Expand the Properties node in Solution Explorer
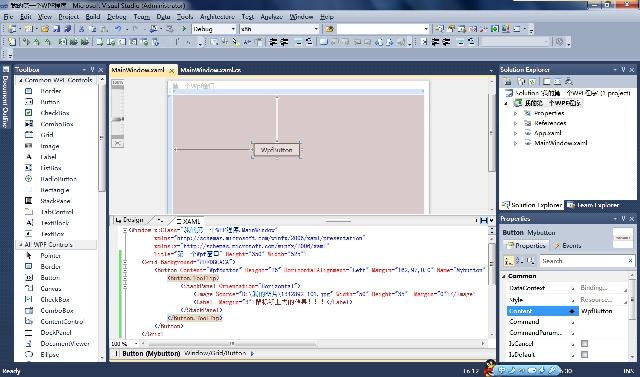Viewport: 640px width, 377px height. pyautogui.click(x=516, y=113)
